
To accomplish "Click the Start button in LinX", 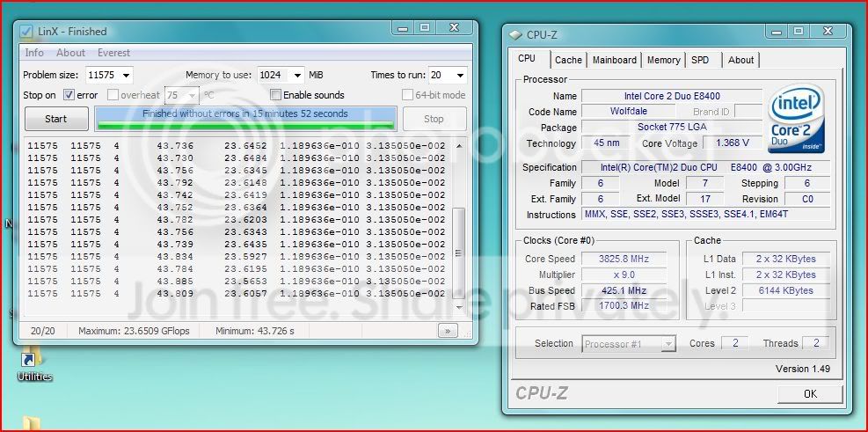I will coord(56,119).
